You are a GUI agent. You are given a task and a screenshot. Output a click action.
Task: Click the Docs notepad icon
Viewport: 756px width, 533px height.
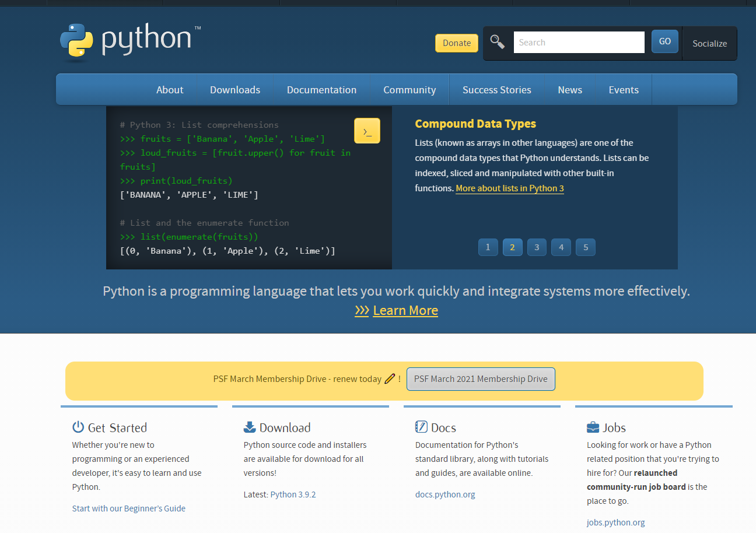pyautogui.click(x=421, y=427)
